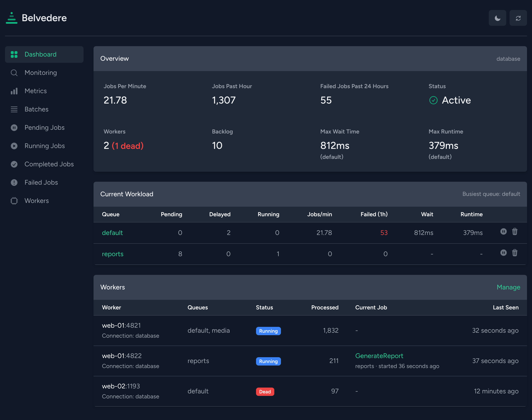This screenshot has height=420, width=532.
Task: Delete jobs in the default queue via trash icon
Action: point(515,231)
